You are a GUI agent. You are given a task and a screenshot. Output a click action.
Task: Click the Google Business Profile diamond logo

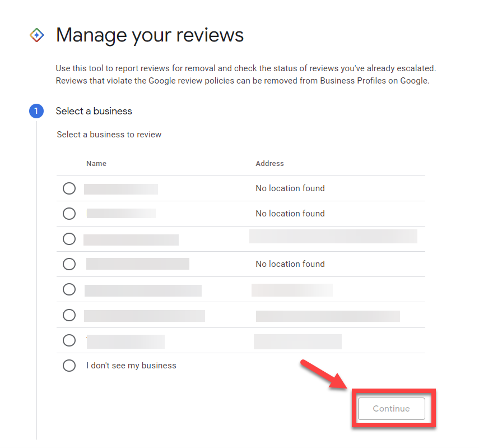click(36, 35)
